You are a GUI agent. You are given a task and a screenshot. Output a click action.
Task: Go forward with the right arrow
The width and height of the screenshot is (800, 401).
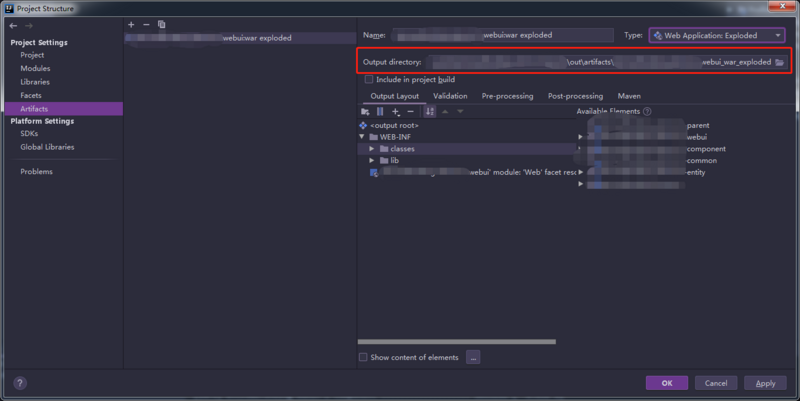point(29,26)
